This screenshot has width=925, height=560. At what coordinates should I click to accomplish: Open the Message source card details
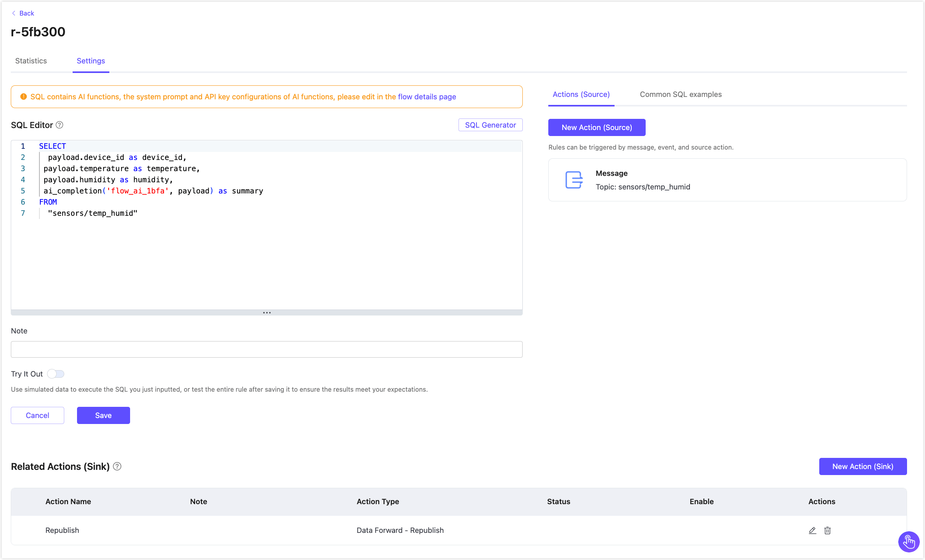[727, 179]
